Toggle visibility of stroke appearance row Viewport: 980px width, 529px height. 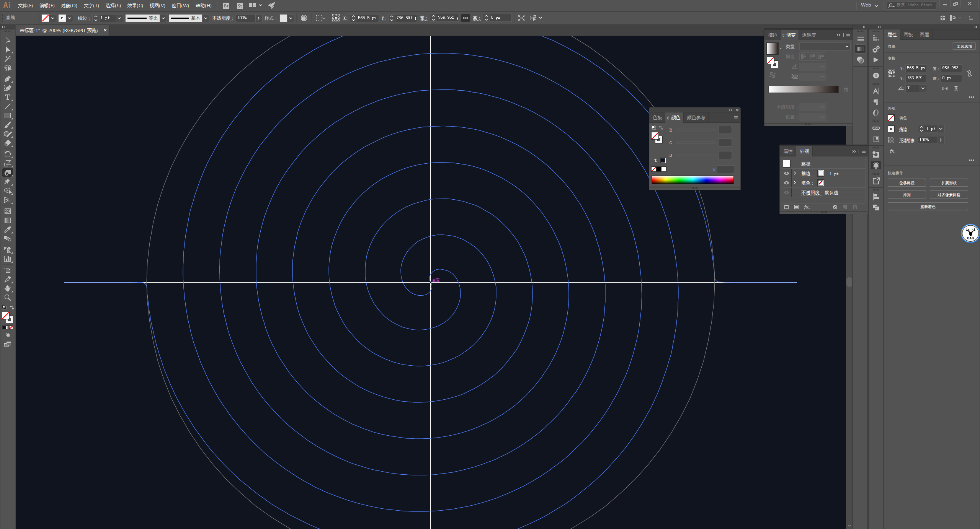pos(786,173)
